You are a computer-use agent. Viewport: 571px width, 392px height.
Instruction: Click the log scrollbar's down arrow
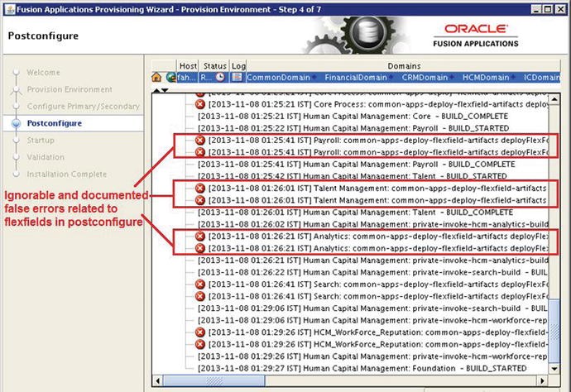554,368
